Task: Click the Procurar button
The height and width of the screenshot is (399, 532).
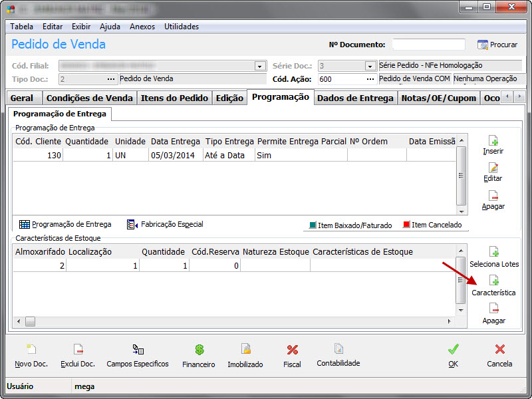Action: (x=497, y=45)
